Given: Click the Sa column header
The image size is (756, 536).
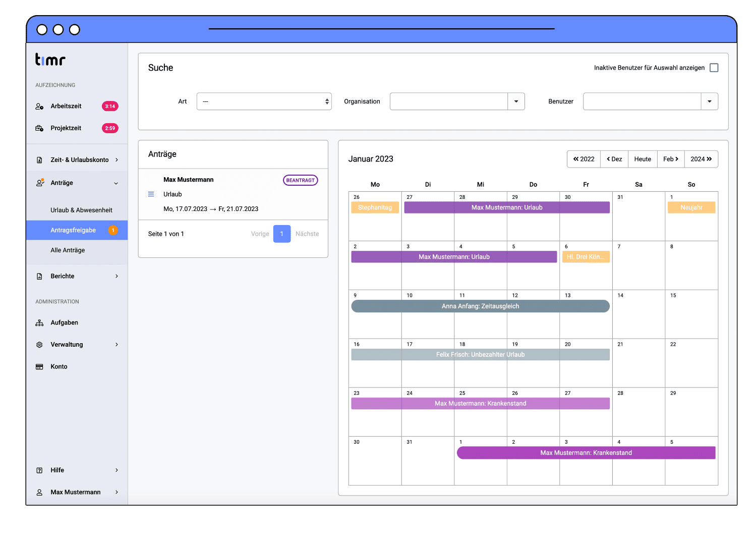Looking at the screenshot, I should click(638, 185).
